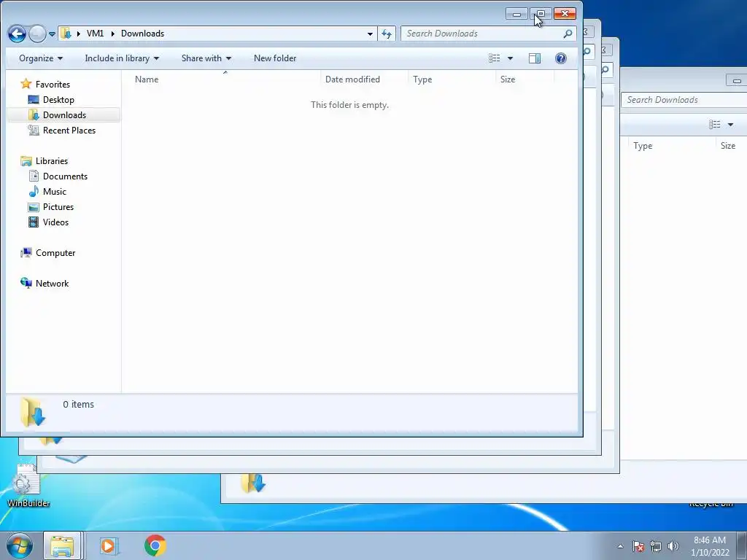Open More view options dropdown in front window
Screen dimensions: 747x560
pyautogui.click(x=510, y=58)
